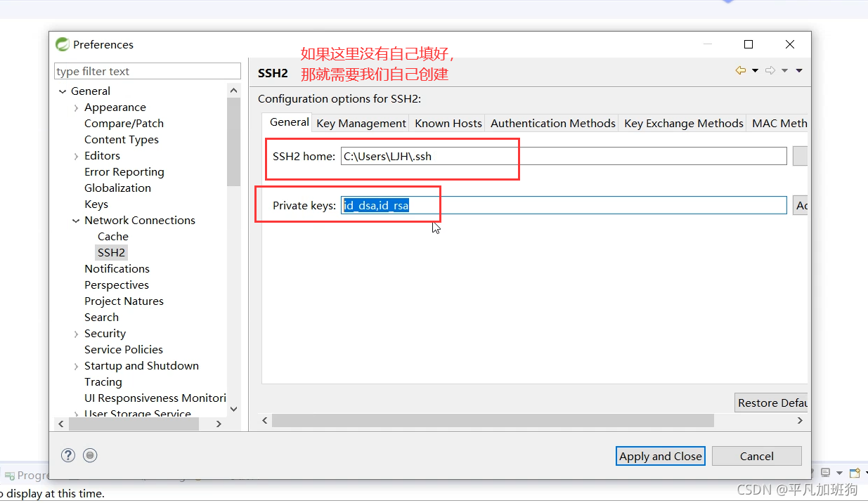Expand the Editors node
Image resolution: width=868 pixels, height=503 pixels.
[76, 156]
